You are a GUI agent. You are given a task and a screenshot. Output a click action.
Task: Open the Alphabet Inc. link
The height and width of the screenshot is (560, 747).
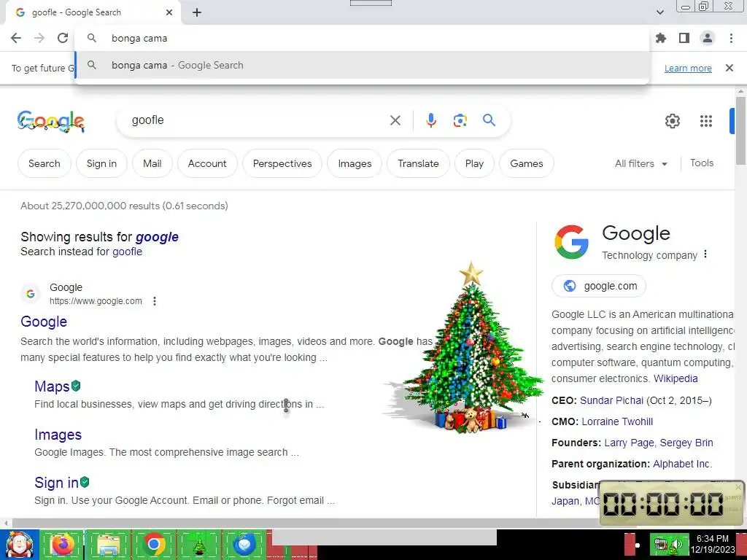(682, 464)
